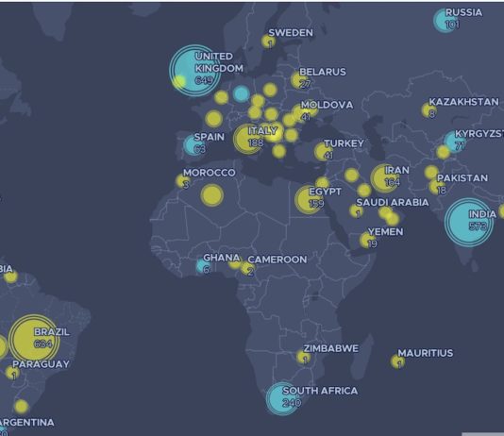Click the Belarus 27 marker

point(299,79)
